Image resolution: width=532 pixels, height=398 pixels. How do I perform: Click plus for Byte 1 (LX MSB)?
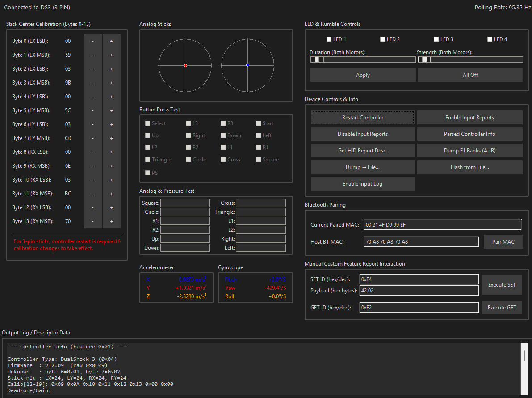pos(111,55)
